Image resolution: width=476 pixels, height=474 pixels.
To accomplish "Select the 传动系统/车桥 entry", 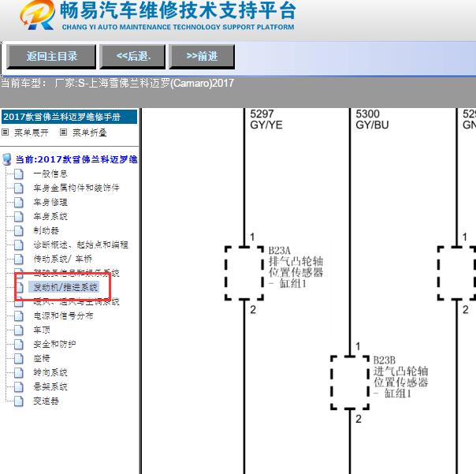I will click(62, 259).
